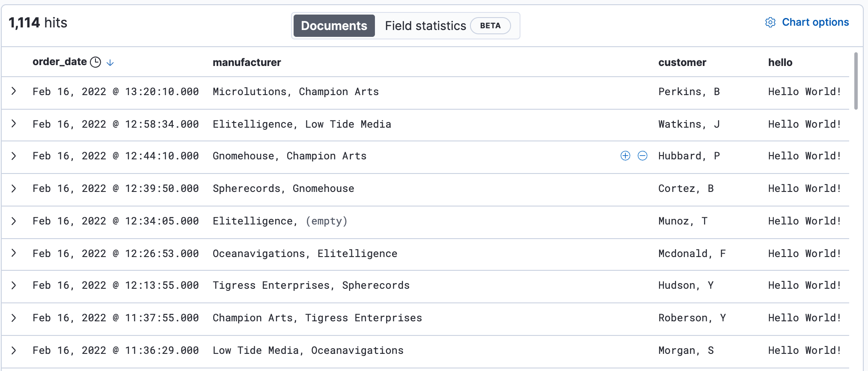This screenshot has width=868, height=371.
Task: Click the order_date sort descending arrow
Action: coord(110,63)
